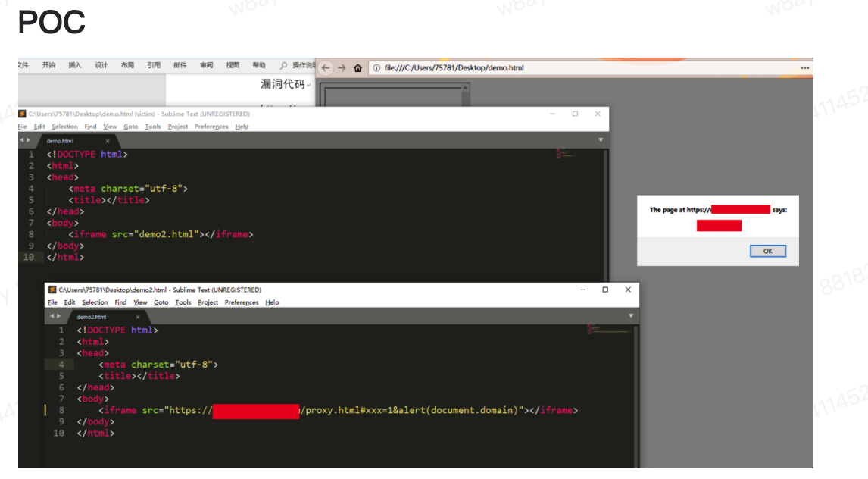
Task: Switch to the 视图 ribbon tab
Action: (x=232, y=65)
